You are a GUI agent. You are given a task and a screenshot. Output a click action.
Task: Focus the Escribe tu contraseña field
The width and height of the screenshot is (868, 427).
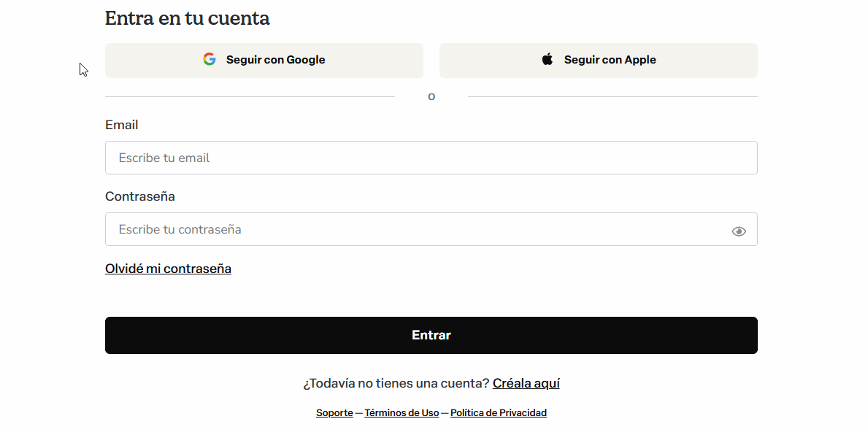[x=431, y=229]
